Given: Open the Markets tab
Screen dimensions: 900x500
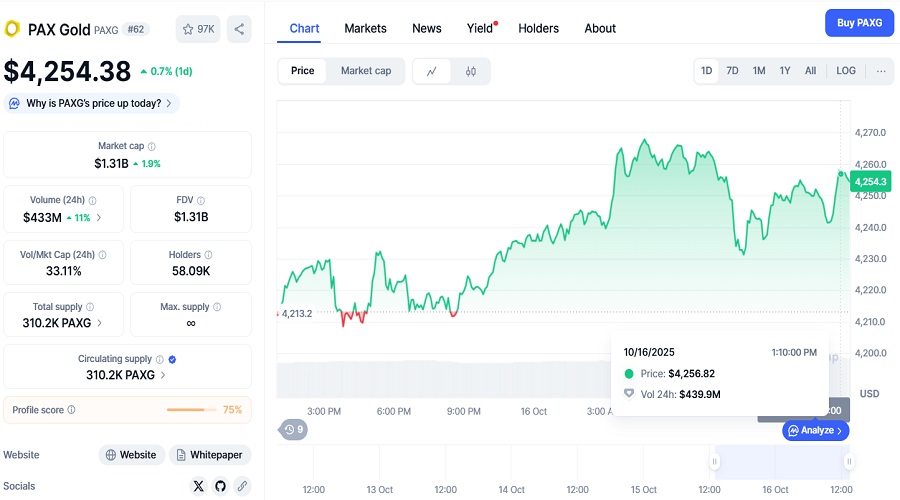Looking at the screenshot, I should (x=366, y=28).
